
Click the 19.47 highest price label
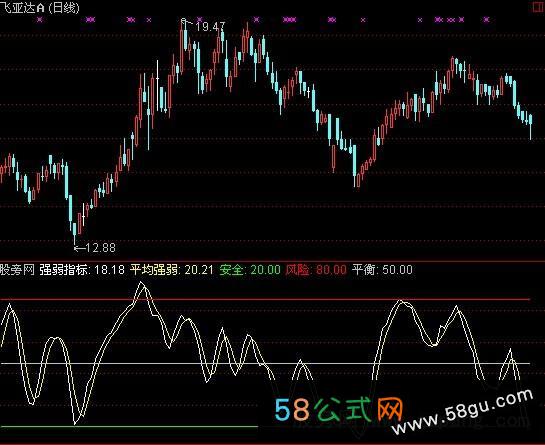(x=210, y=27)
